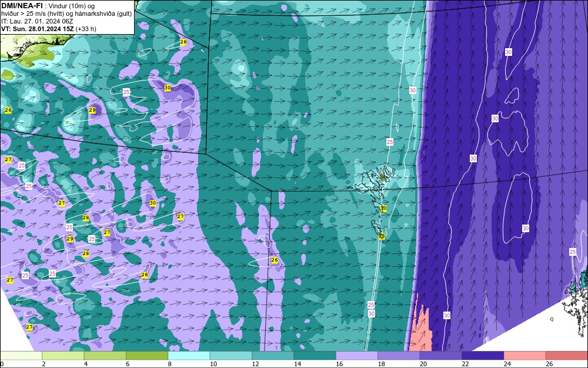Click the '2' tick label on the color scale
This screenshot has height=368, width=588.
point(44,364)
